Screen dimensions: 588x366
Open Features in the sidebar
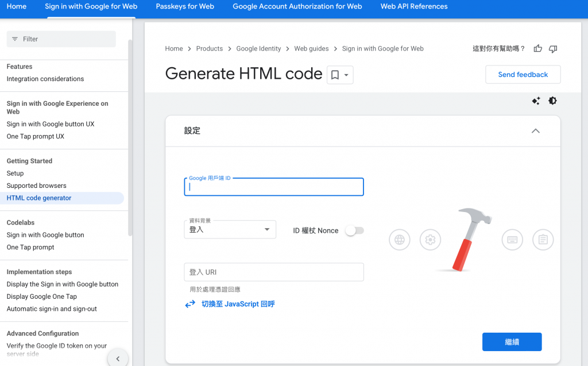[20, 67]
